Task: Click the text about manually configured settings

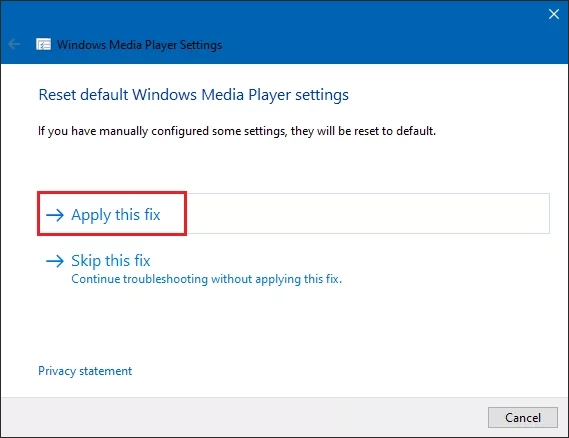Action: (x=237, y=131)
